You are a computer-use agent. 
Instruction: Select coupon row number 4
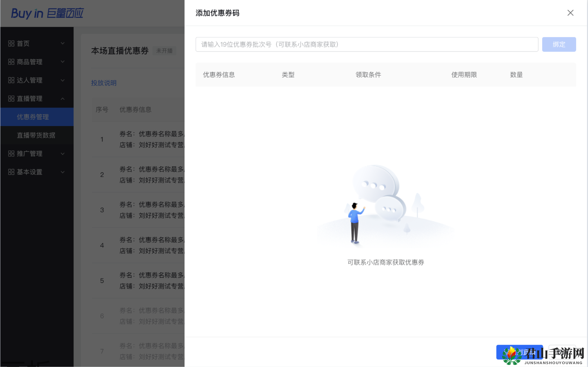point(138,245)
